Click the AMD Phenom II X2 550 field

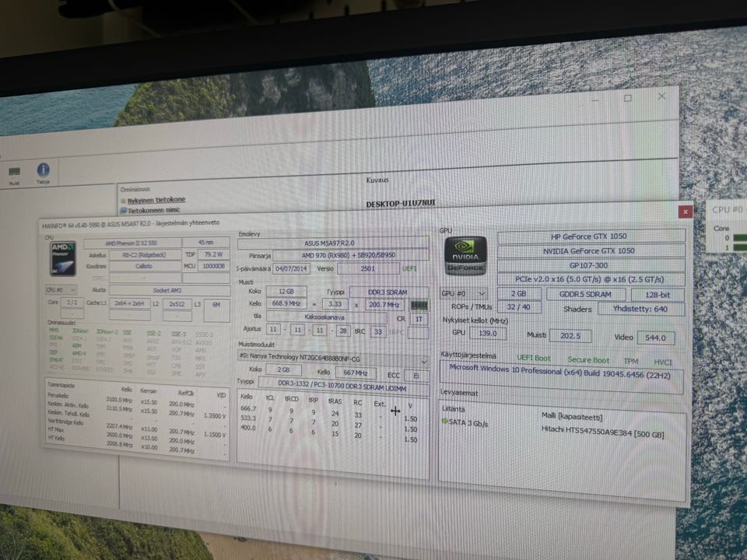pos(132,243)
